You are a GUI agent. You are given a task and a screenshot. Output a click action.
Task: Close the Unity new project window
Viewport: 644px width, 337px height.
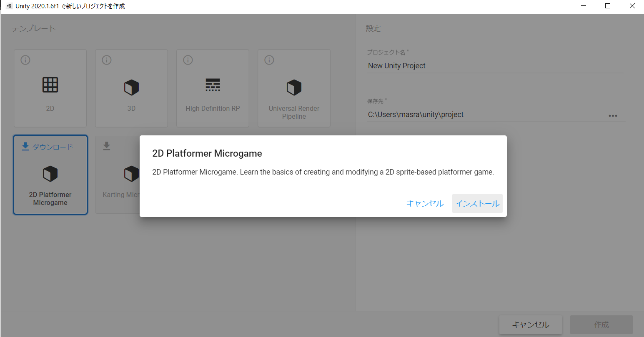coord(632,6)
